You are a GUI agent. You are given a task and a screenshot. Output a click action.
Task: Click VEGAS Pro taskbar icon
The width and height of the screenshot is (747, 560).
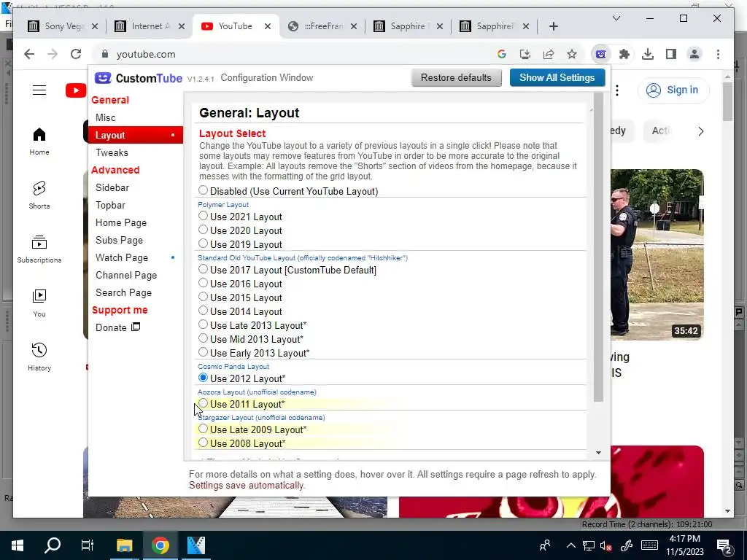click(x=196, y=545)
